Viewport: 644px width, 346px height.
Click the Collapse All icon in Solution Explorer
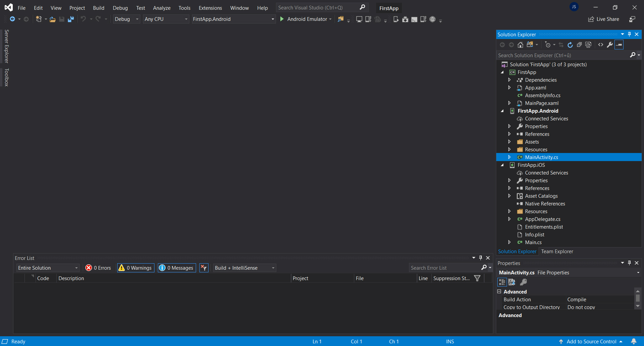tap(579, 44)
